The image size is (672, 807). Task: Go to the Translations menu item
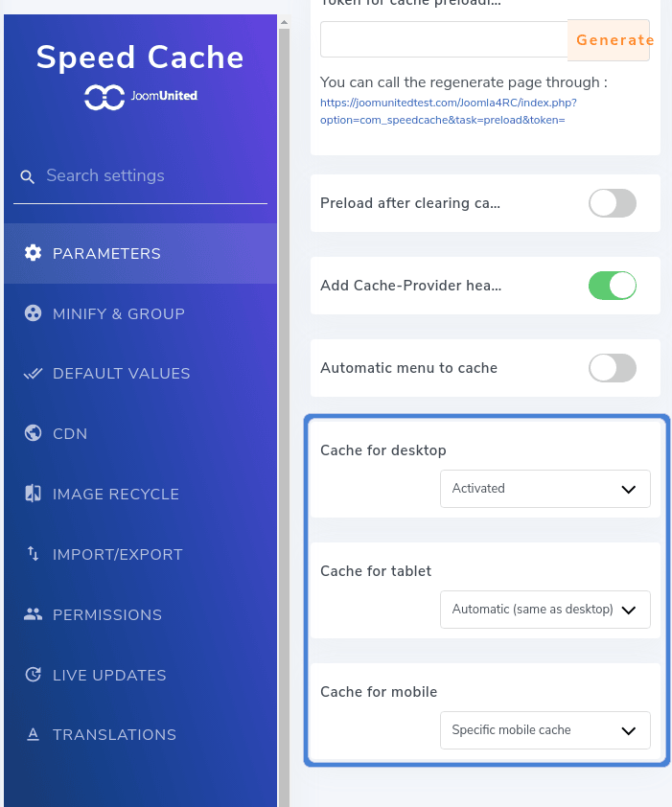114,735
